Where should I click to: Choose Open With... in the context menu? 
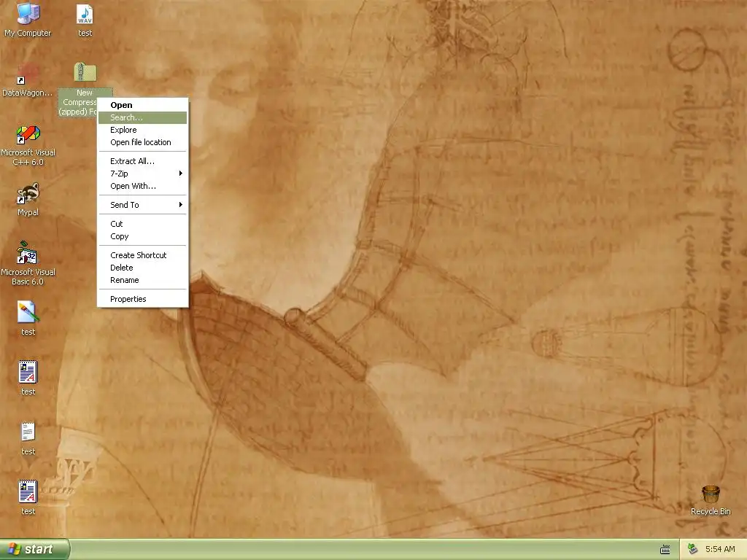pos(142,186)
